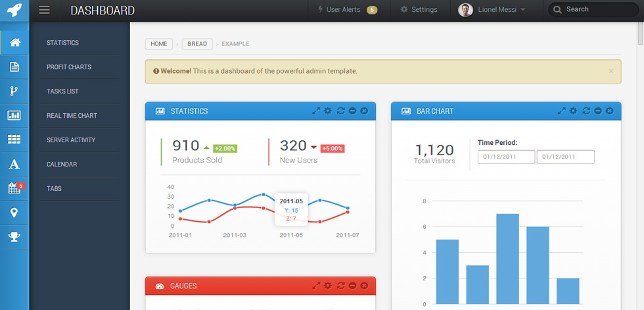
Task: Dismiss the Welcome alert banner
Action: (610, 71)
